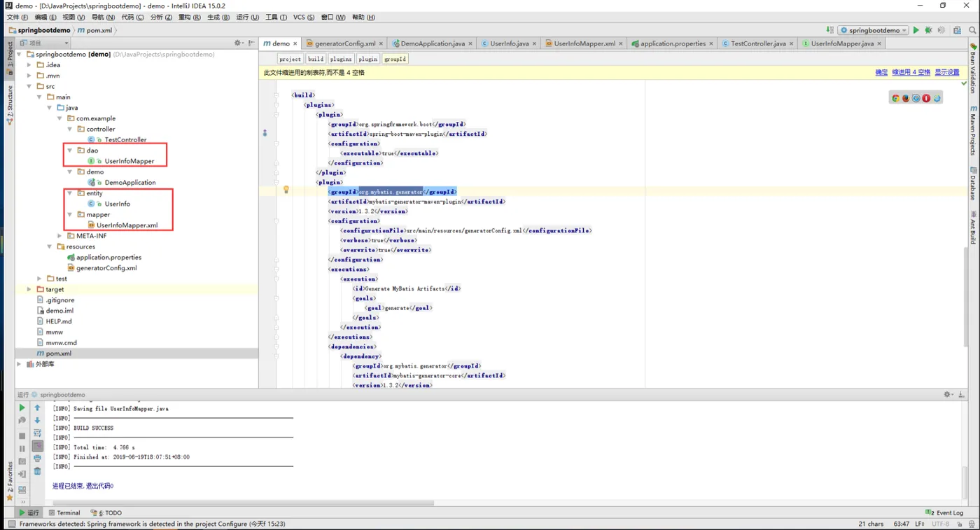
Task: Open Run panel settings gear
Action: (947, 394)
